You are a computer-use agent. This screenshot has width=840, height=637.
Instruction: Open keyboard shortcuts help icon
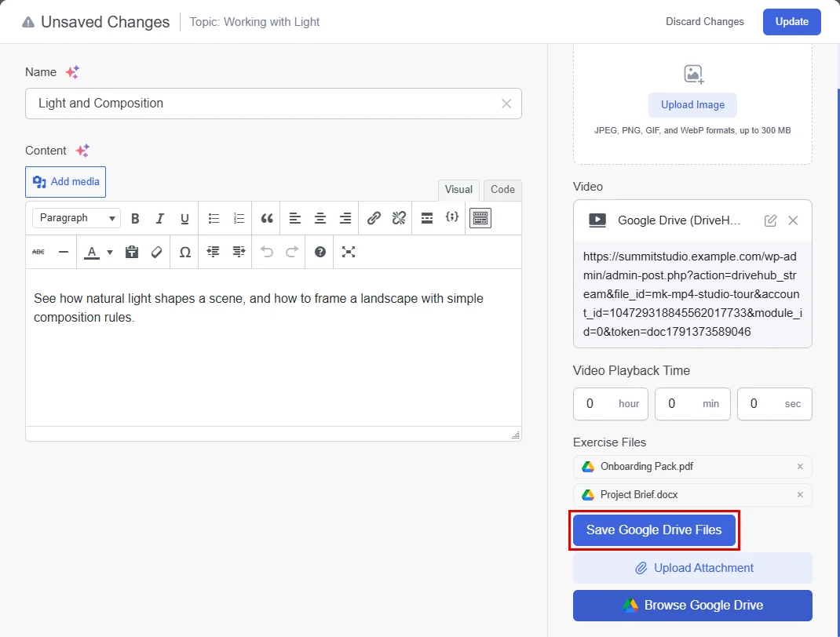click(320, 252)
